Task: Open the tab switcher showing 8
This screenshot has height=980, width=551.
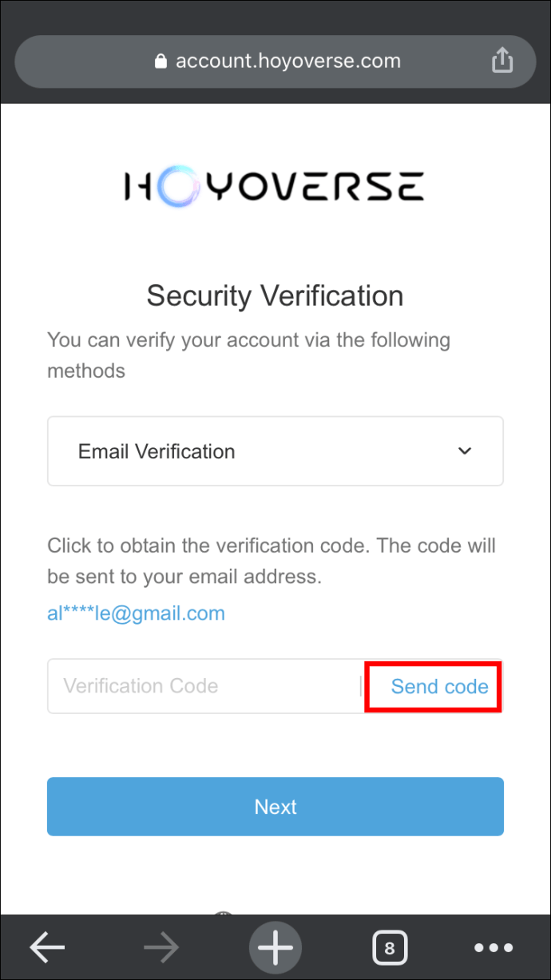Action: tap(389, 948)
